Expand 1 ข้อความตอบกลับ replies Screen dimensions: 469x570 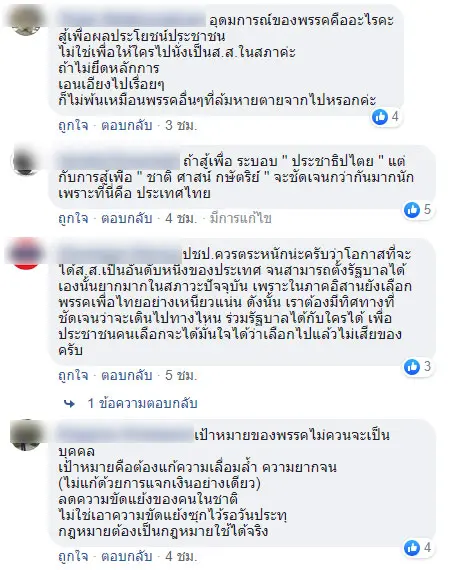pos(143,404)
